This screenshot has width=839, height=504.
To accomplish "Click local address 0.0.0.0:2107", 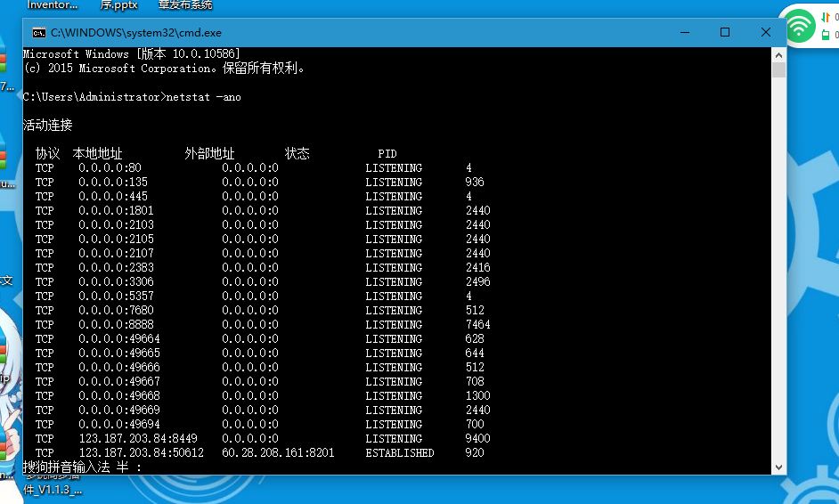I will pyautogui.click(x=116, y=253).
